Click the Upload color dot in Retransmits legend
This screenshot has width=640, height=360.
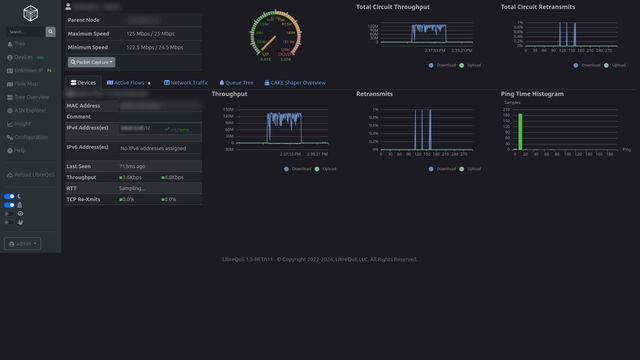pos(462,169)
